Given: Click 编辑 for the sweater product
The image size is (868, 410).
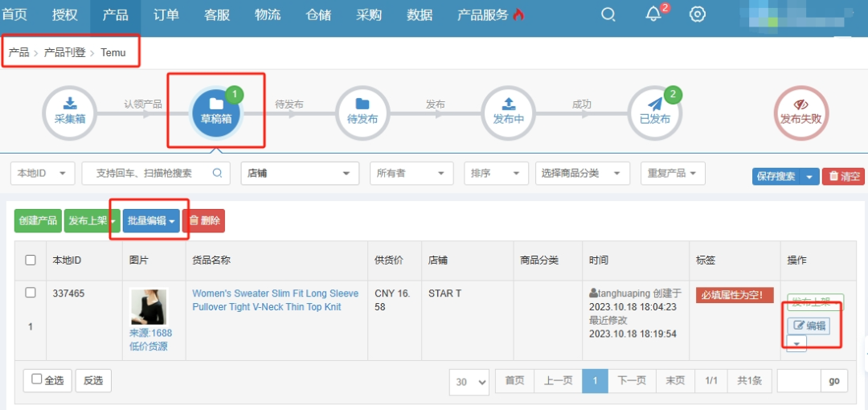Looking at the screenshot, I should [809, 326].
